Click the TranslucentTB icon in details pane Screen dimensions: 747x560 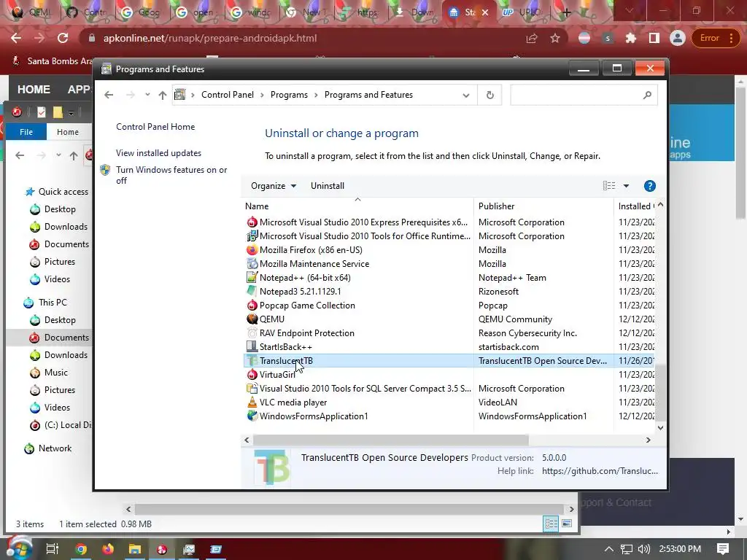(271, 467)
